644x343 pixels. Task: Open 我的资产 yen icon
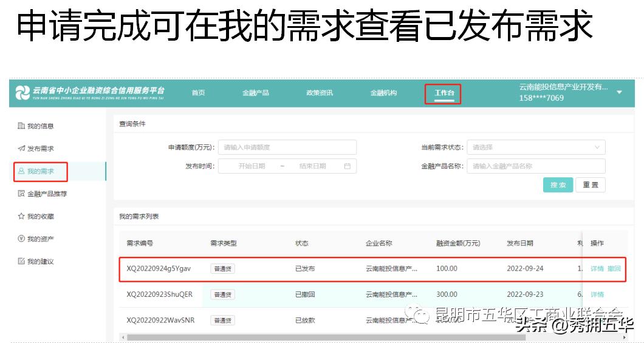21,239
